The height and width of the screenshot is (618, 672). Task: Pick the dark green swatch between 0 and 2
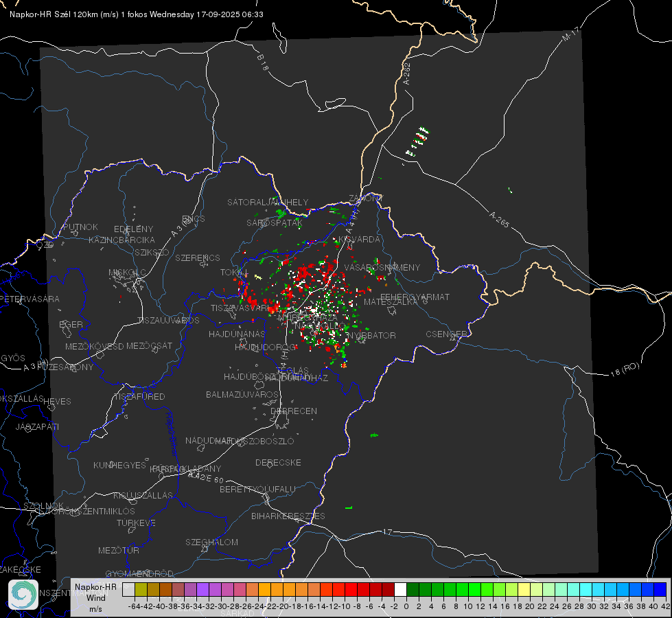(x=413, y=589)
